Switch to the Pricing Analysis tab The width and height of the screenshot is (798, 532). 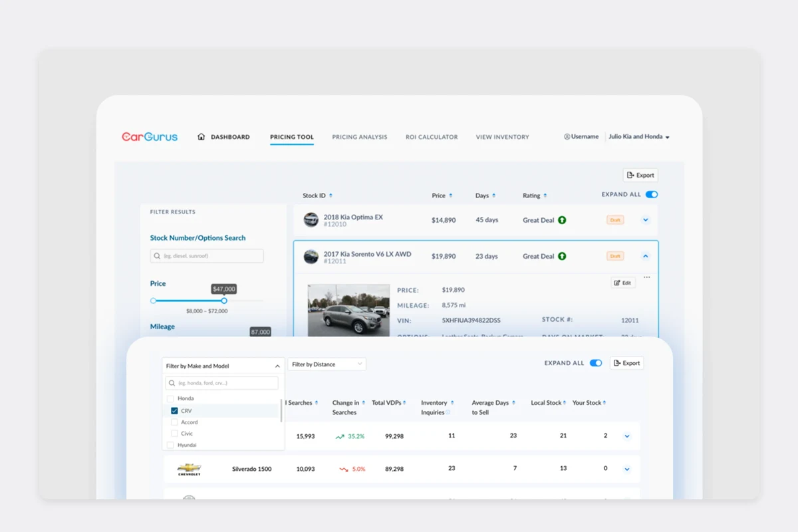pos(360,137)
